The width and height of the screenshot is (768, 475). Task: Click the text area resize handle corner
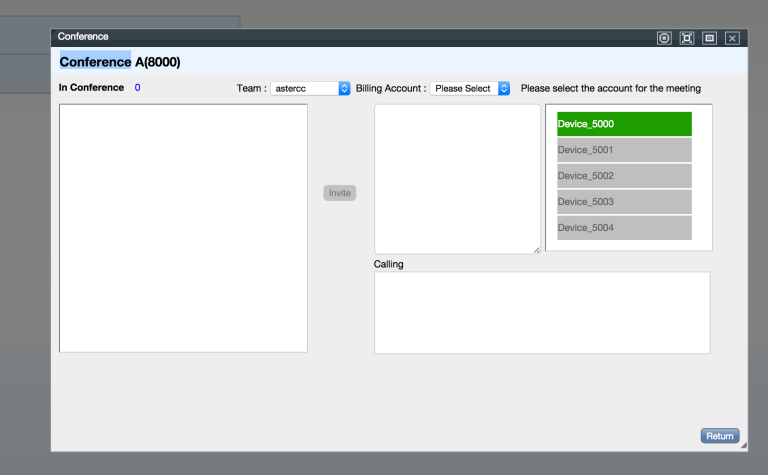(x=536, y=250)
